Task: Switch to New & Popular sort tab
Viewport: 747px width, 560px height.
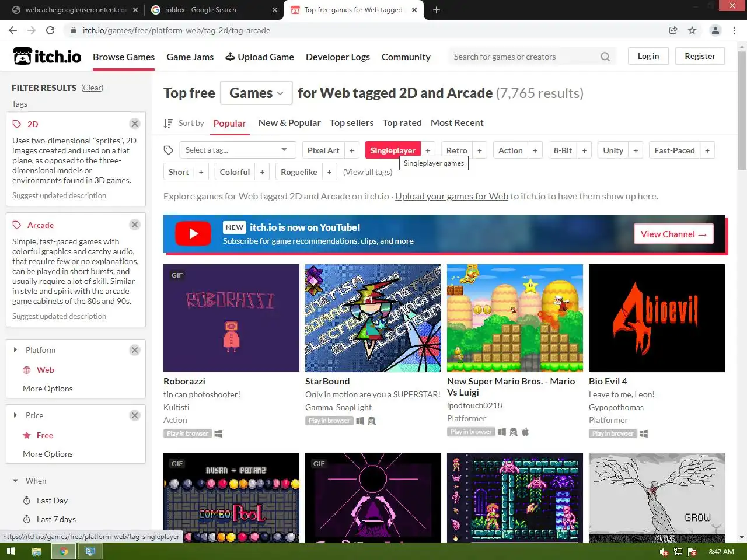Action: [x=289, y=123]
